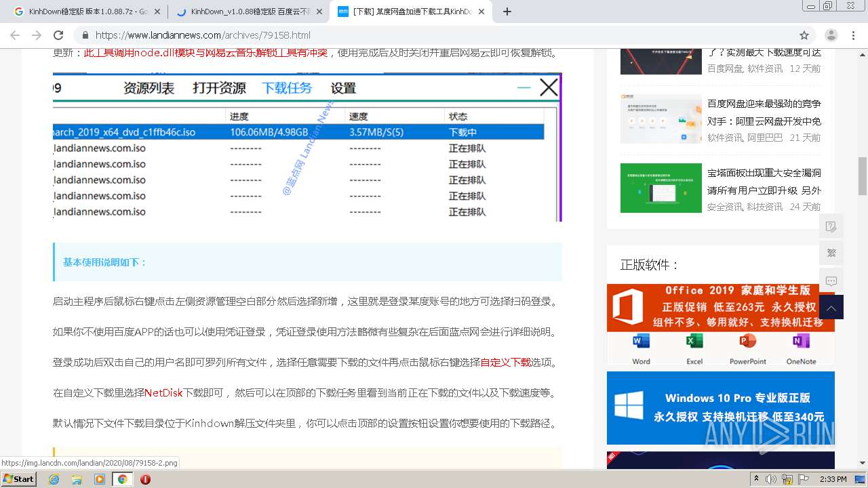Open the Chrome three-dot menu
The image size is (868, 488).
pos(854,35)
